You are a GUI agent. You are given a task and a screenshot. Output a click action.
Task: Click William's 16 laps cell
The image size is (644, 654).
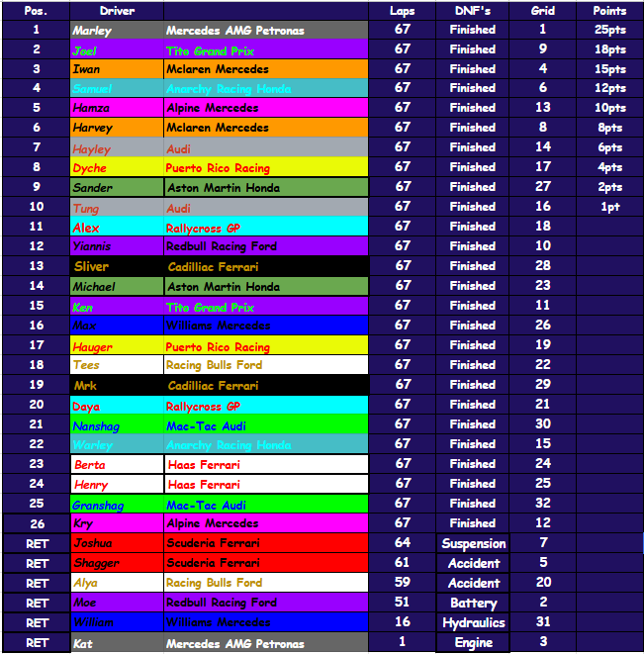[402, 622]
